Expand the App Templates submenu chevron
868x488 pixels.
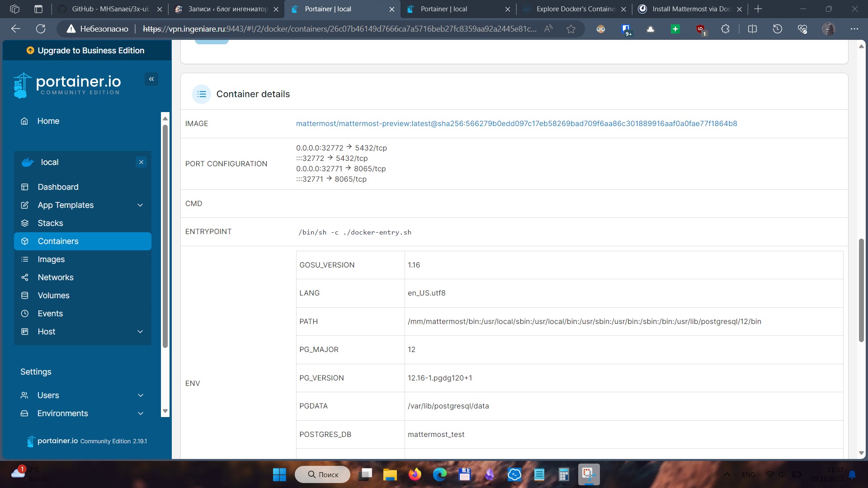pyautogui.click(x=140, y=205)
